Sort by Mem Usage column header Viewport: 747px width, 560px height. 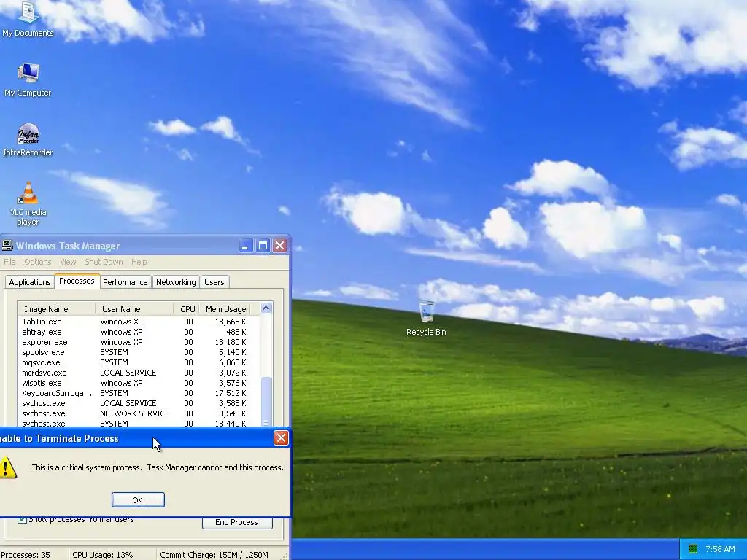coord(225,309)
